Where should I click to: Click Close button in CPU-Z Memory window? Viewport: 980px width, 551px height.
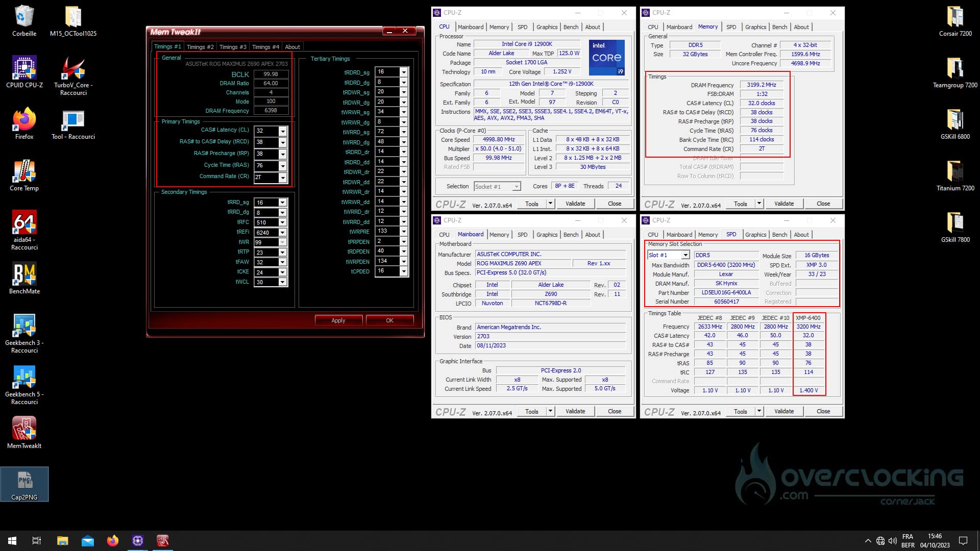[x=823, y=204]
